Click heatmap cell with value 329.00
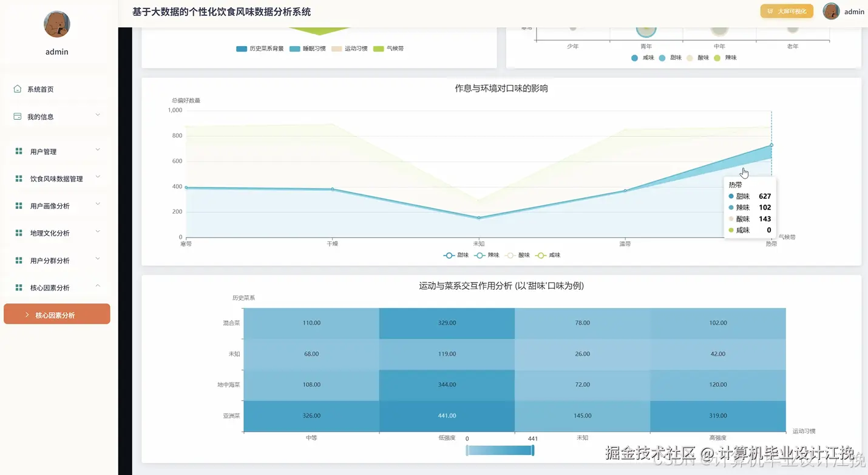Screen dimensions: 868x475 pos(447,323)
